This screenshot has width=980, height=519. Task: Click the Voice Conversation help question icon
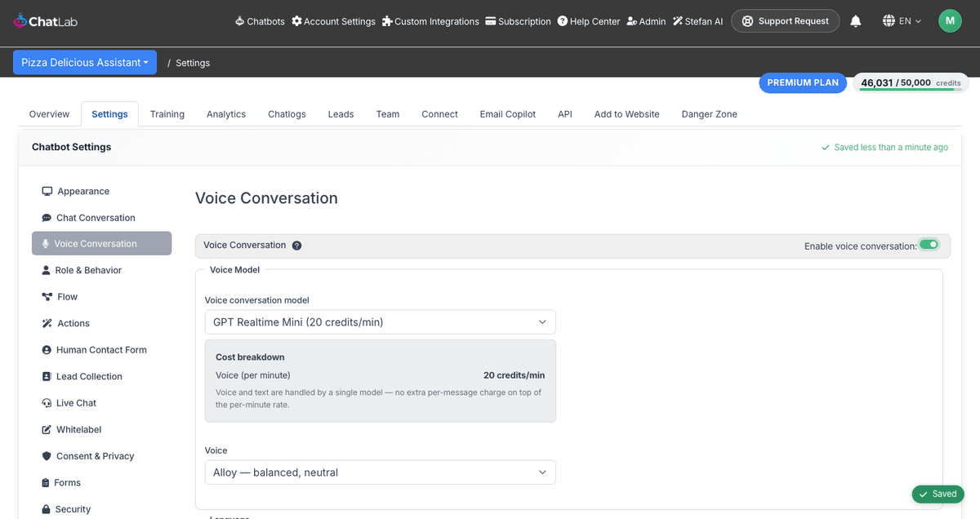click(x=296, y=246)
